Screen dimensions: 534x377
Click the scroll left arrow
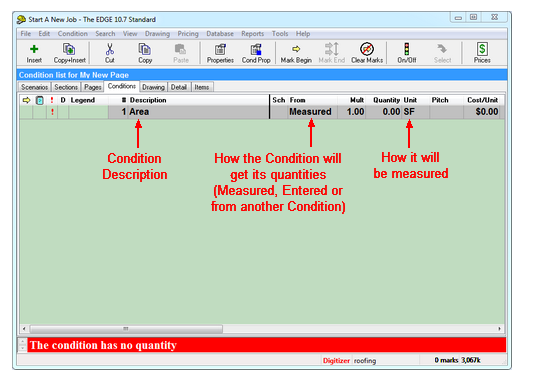click(24, 329)
